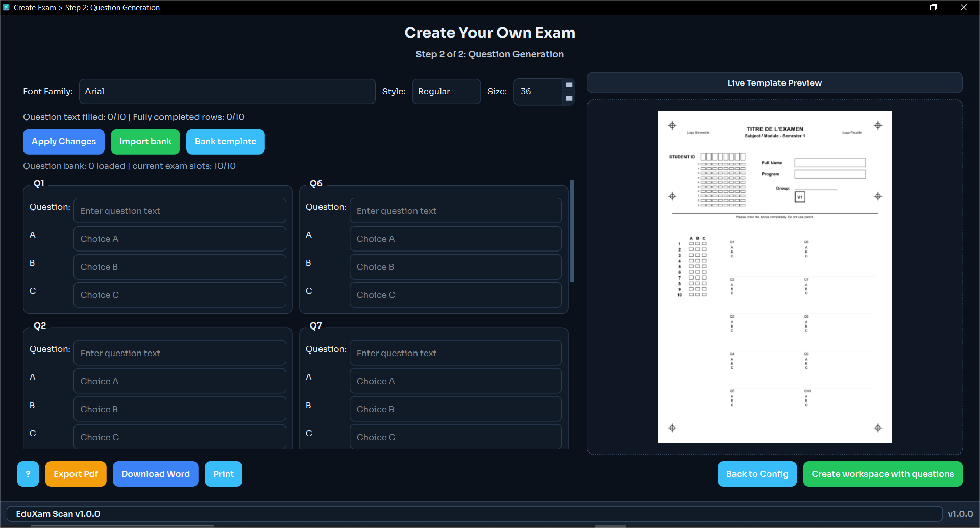
Task: Click Create workspace with questions
Action: click(x=883, y=474)
